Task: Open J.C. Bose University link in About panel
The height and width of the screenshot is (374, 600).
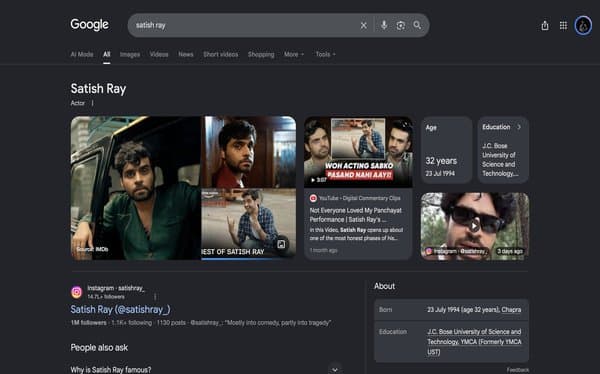Action: tap(474, 341)
